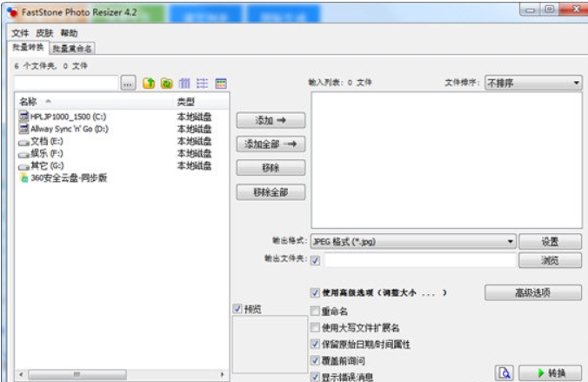Toggle 显示错误消息 checkbox
This screenshot has height=382, width=588.
pyautogui.click(x=315, y=377)
